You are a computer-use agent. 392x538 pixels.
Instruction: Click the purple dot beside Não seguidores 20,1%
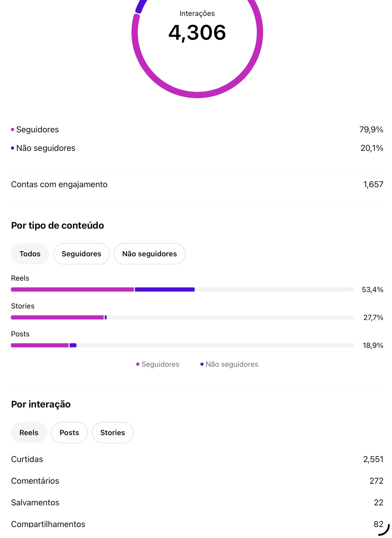(x=13, y=148)
